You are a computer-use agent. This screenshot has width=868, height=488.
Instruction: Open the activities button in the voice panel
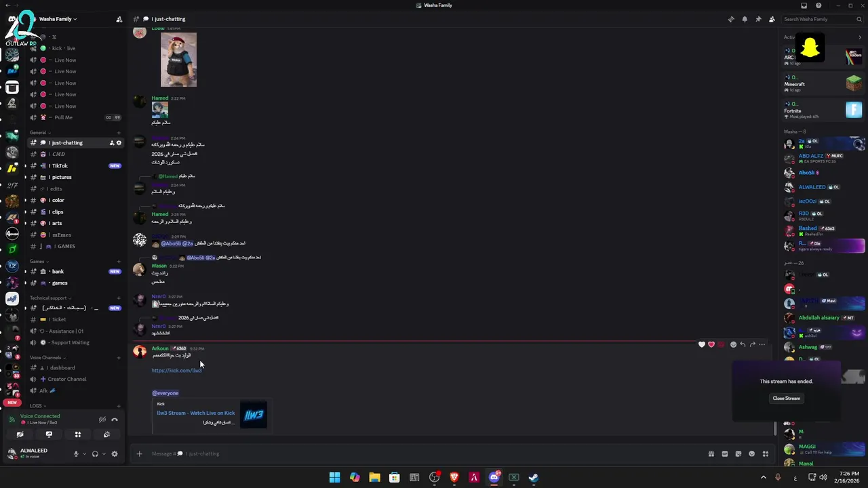tap(78, 434)
